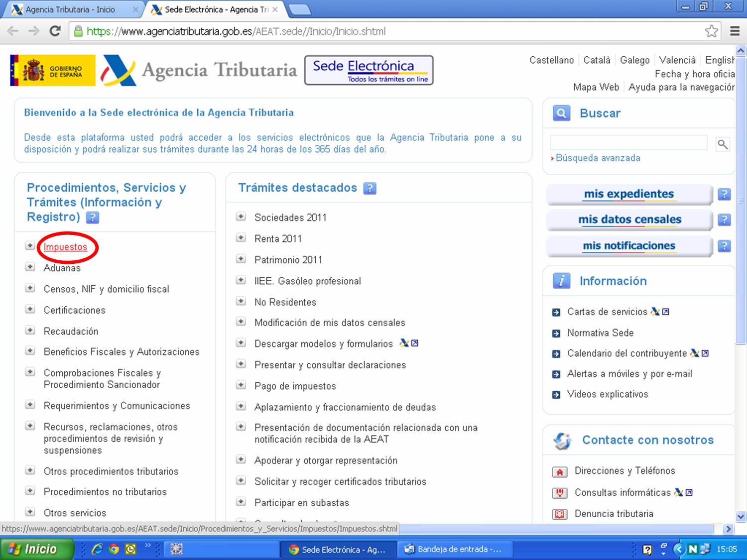The height and width of the screenshot is (560, 747).
Task: Click external link icon beside Descargar modelos
Action: point(414,343)
